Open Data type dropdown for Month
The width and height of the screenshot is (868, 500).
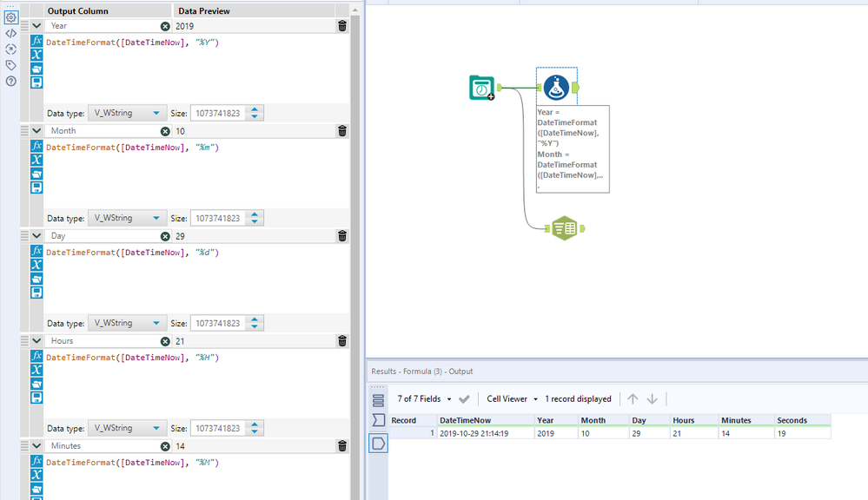[127, 218]
